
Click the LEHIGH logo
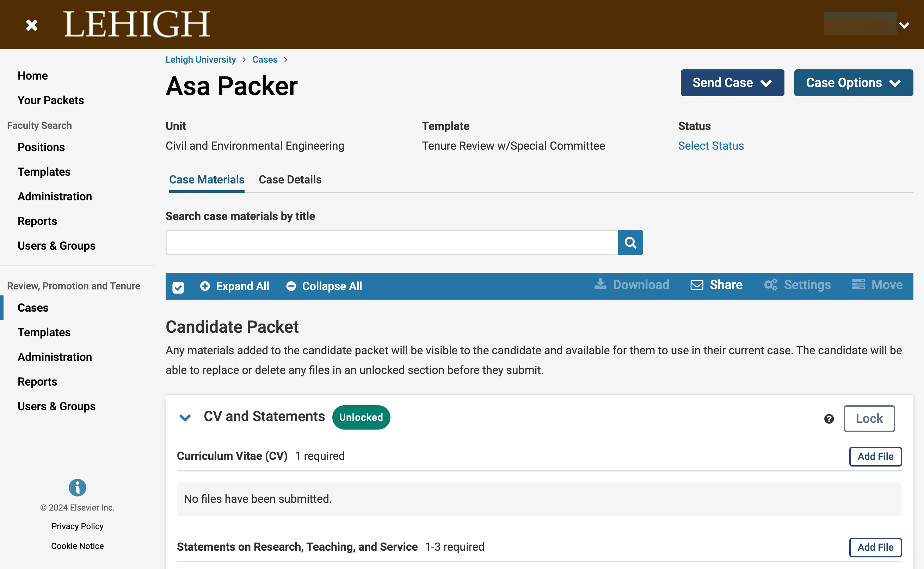coord(137,24)
